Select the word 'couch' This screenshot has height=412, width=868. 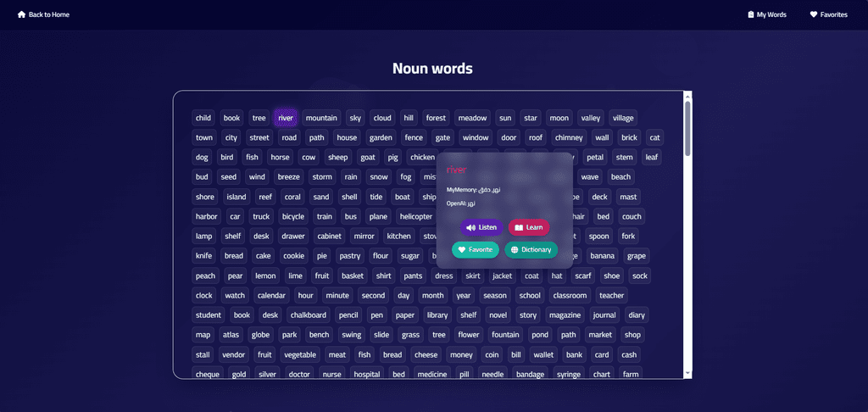click(632, 216)
